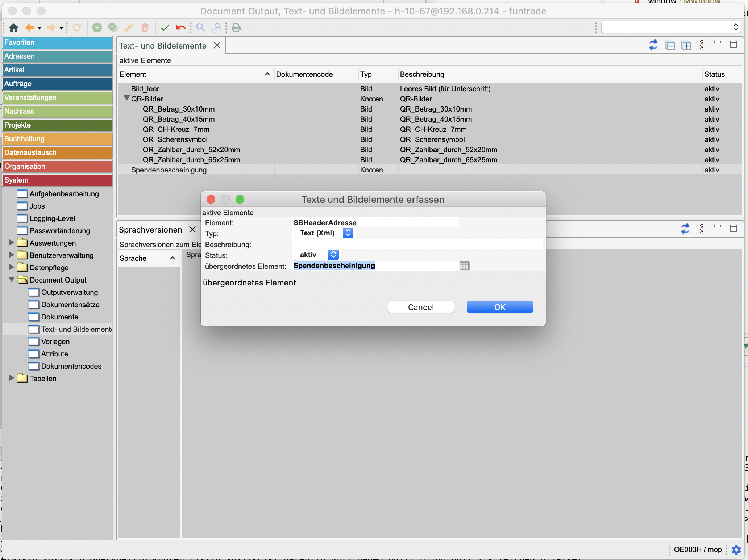
Task: Select the Text- und Bildelemente tab
Action: click(163, 46)
